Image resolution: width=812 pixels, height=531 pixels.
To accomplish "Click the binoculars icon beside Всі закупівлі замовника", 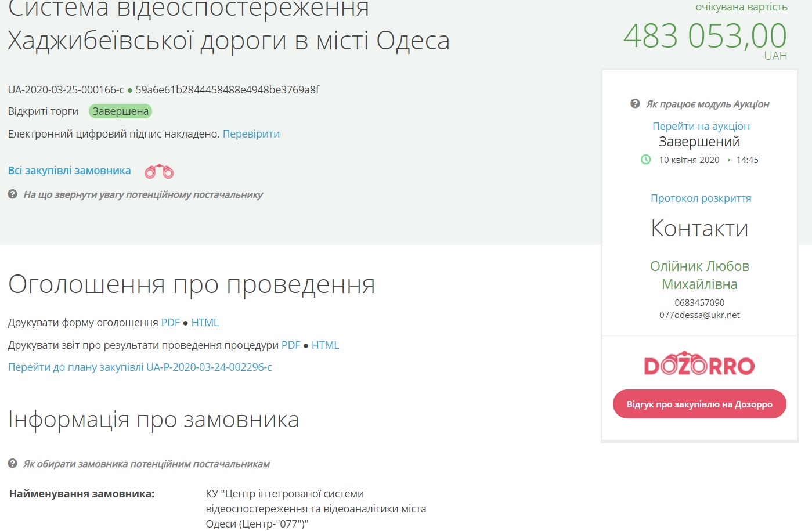I will [159, 171].
